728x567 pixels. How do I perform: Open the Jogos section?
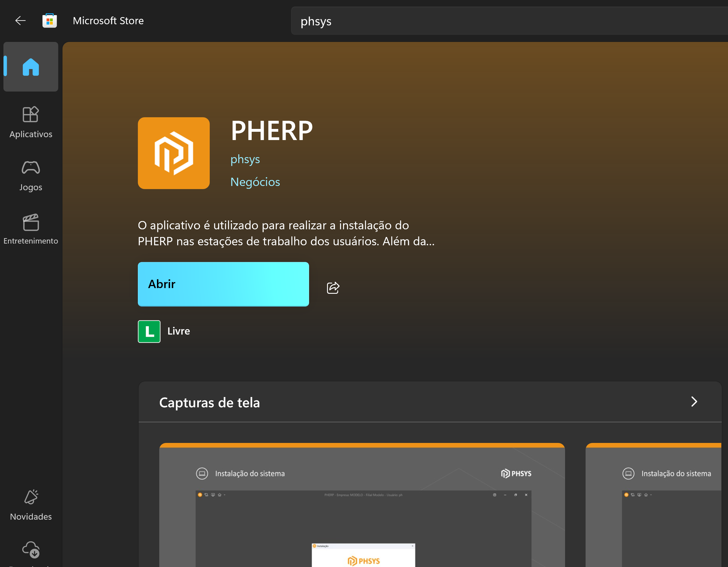pos(31,176)
